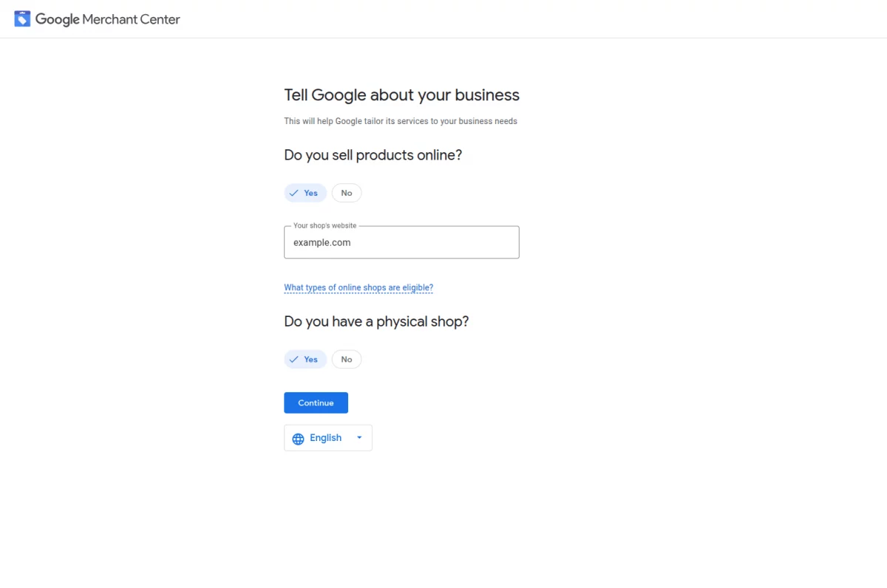This screenshot has width=887, height=588.
Task: Click the Google wordmark in the header
Action: coord(57,19)
